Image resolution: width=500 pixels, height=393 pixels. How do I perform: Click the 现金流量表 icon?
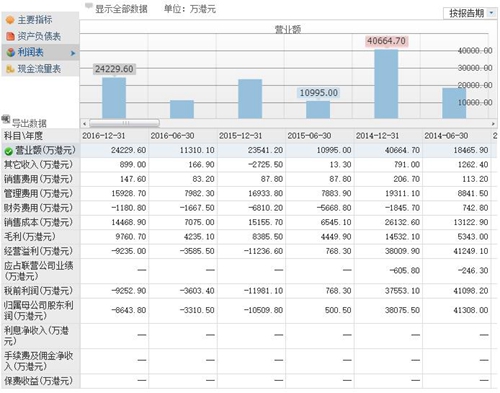click(x=10, y=69)
